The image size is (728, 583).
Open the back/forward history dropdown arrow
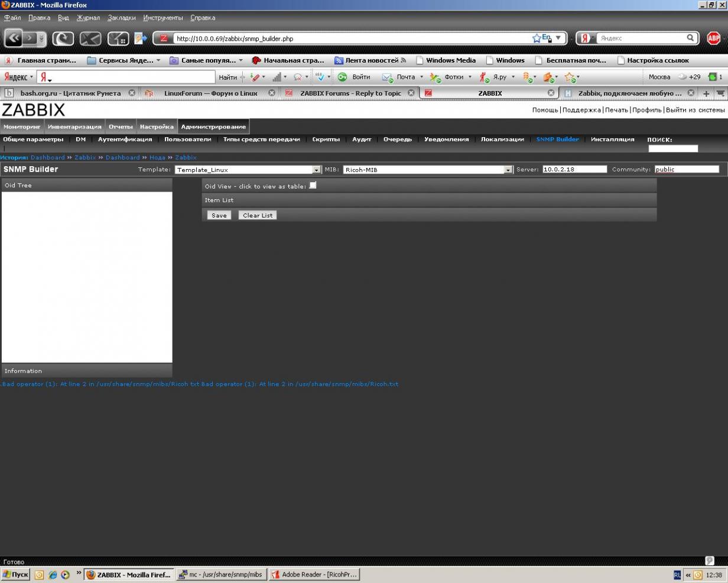(x=41, y=38)
